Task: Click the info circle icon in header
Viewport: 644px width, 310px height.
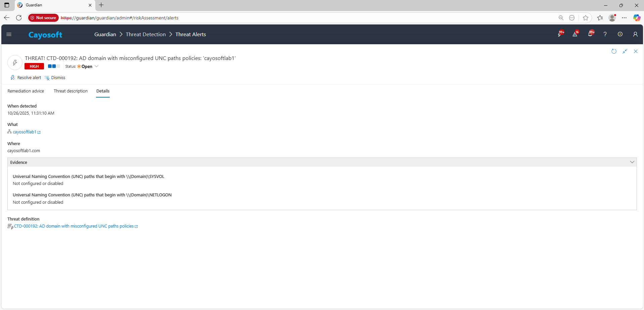Action: (620, 34)
